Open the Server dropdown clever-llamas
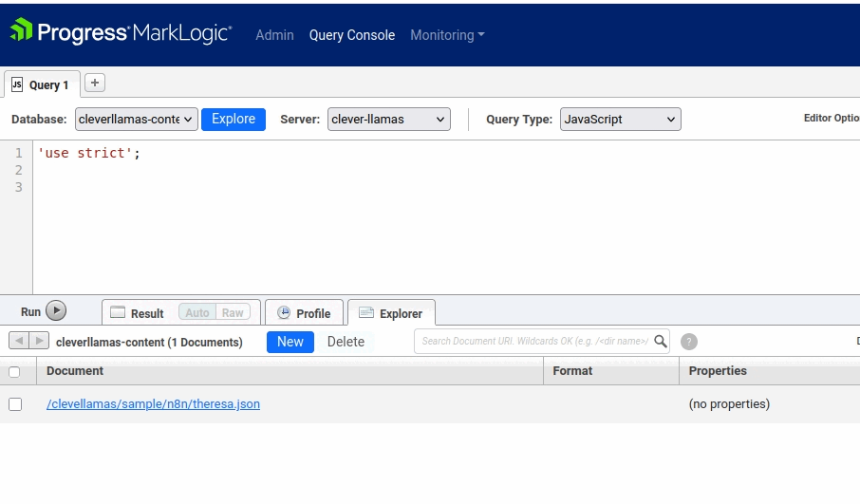Image resolution: width=860 pixels, height=504 pixels. point(389,119)
